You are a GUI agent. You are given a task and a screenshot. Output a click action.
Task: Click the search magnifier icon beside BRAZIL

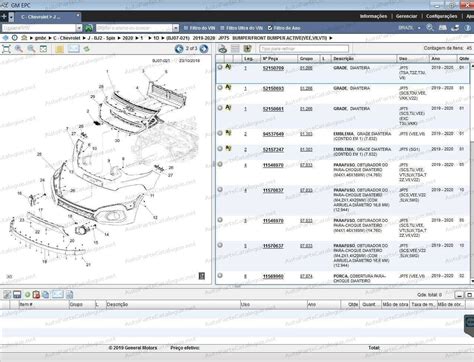(x=430, y=28)
